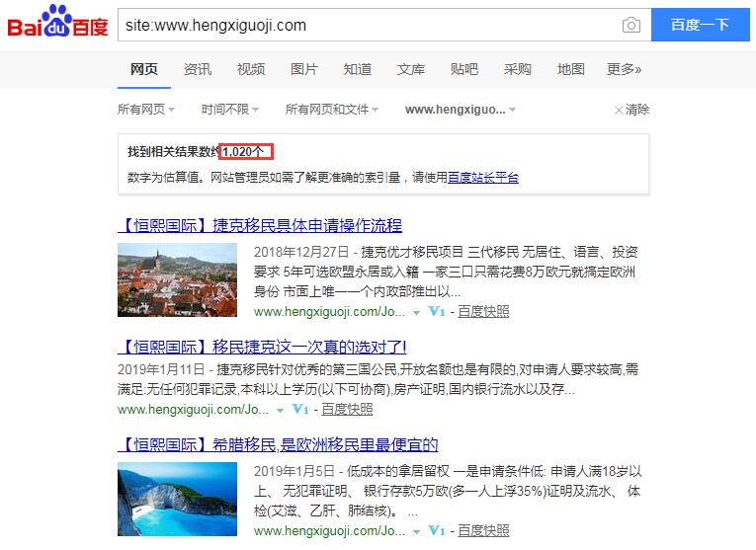Open camera image search icon
This screenshot has height=550, width=756.
tap(631, 25)
